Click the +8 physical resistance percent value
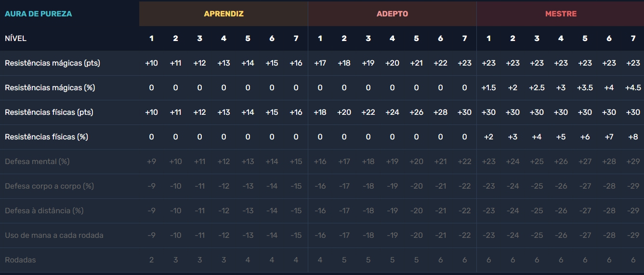Image resolution: width=644 pixels, height=275 pixels. click(632, 137)
